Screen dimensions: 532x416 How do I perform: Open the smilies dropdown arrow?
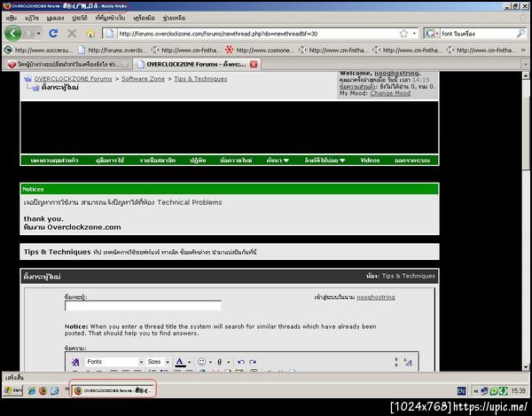coord(210,363)
